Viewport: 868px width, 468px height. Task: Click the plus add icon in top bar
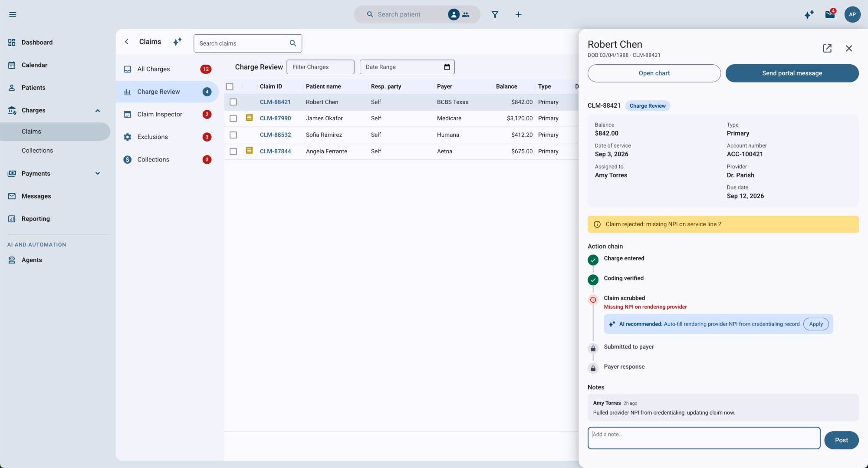(518, 14)
